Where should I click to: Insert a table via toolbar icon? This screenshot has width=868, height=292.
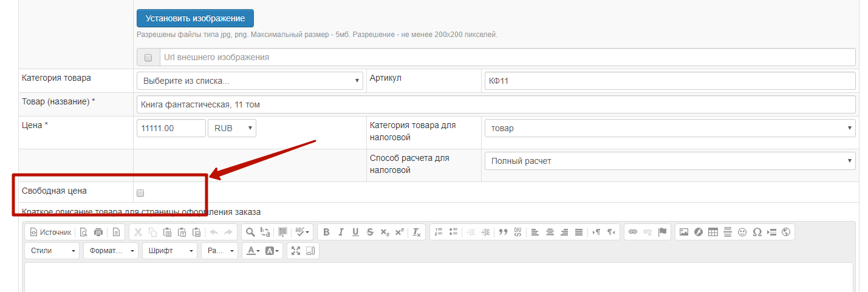click(713, 232)
